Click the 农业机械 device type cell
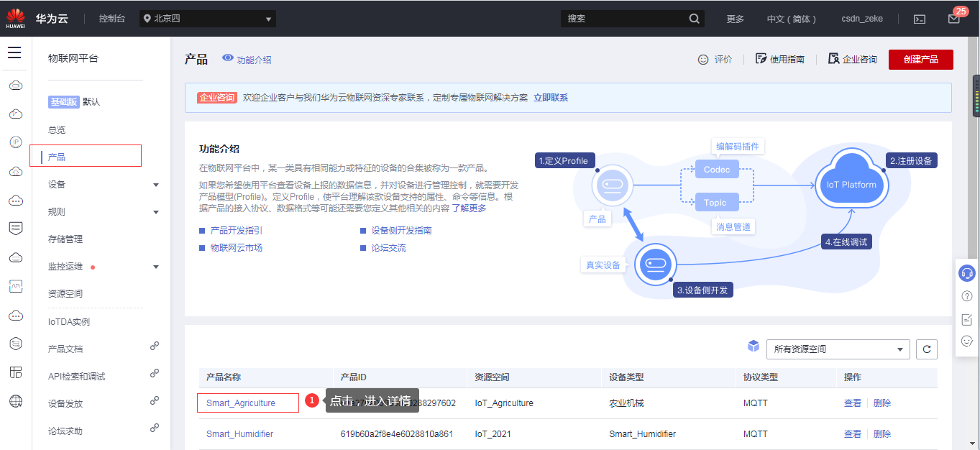The image size is (980, 450). click(626, 403)
